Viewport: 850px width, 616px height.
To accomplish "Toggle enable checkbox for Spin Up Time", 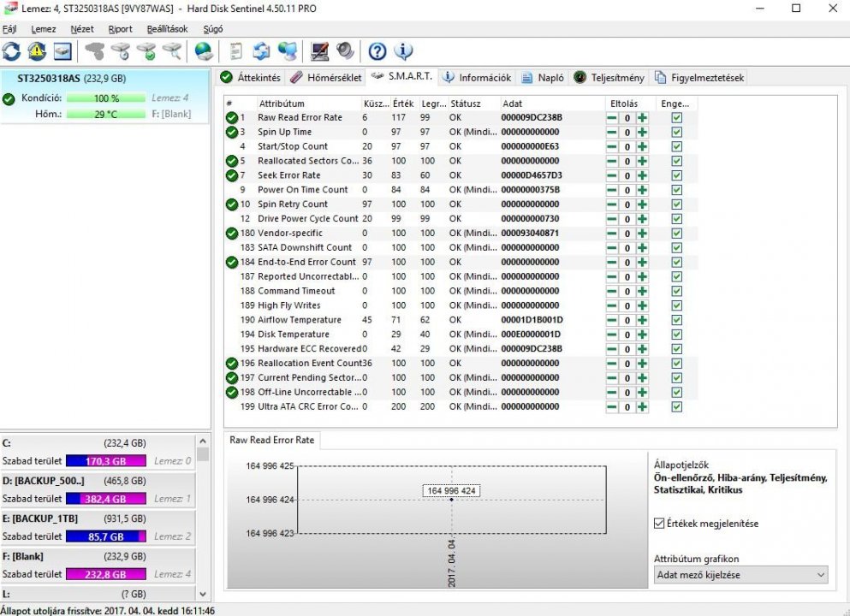I will [x=676, y=133].
